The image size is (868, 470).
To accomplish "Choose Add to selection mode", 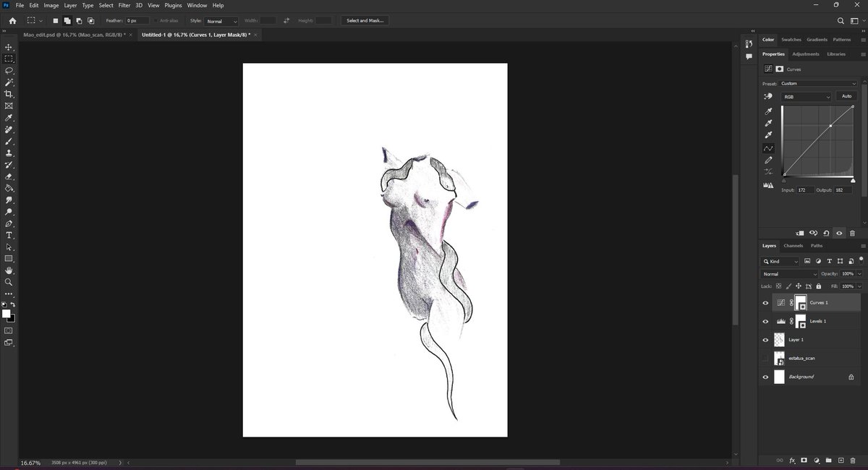I will (x=67, y=21).
